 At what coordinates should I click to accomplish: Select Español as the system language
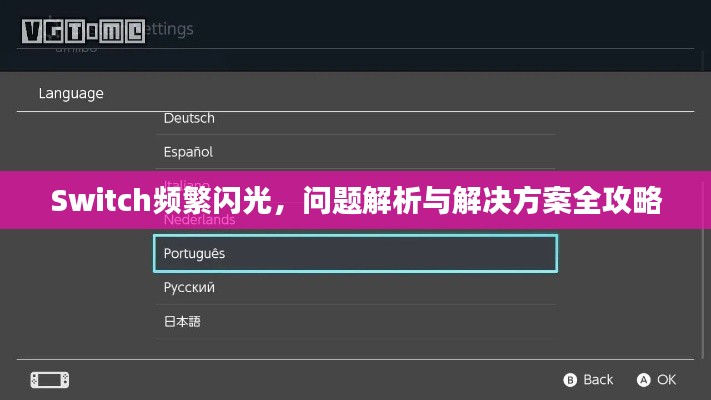click(355, 152)
